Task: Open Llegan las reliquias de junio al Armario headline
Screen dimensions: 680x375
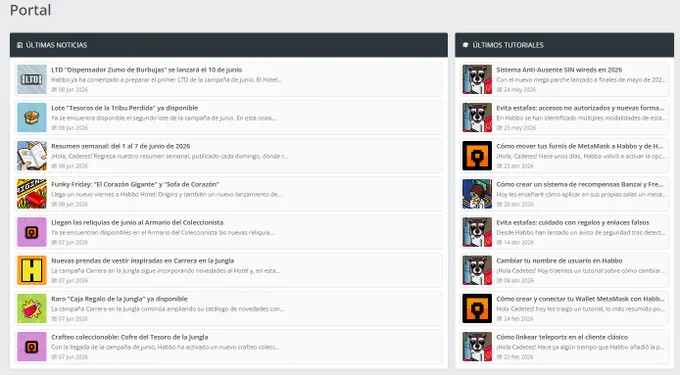Action: coord(137,222)
